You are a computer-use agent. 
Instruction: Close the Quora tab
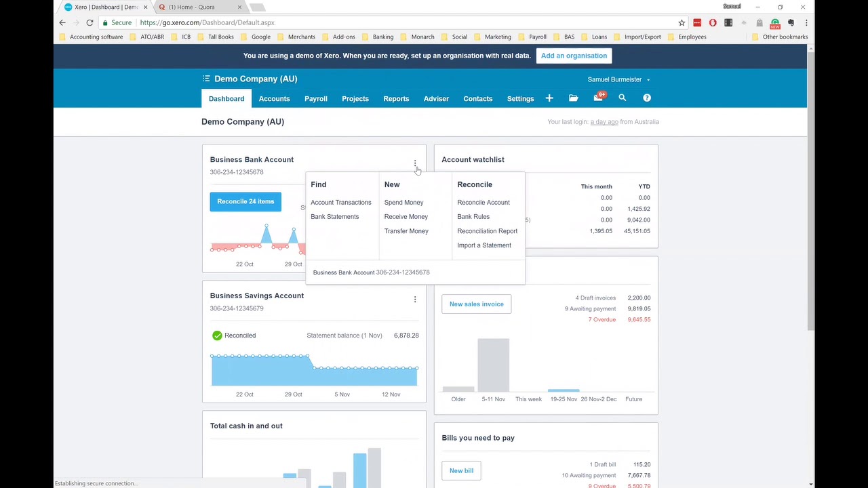[239, 7]
